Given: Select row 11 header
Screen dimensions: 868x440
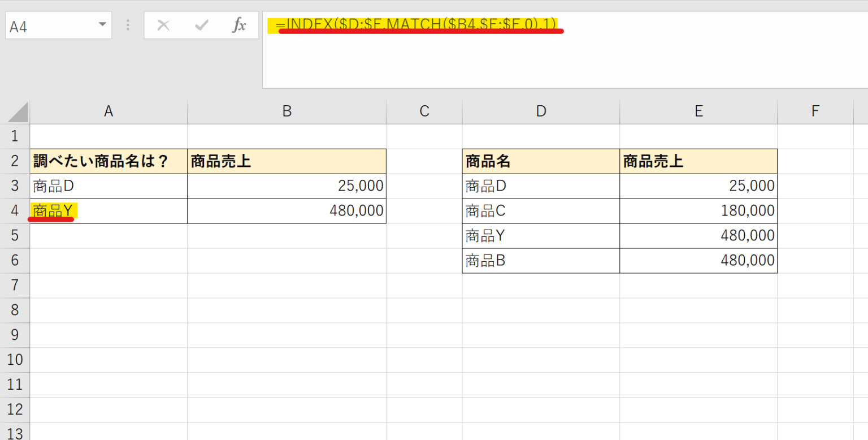Looking at the screenshot, I should click(x=15, y=385).
